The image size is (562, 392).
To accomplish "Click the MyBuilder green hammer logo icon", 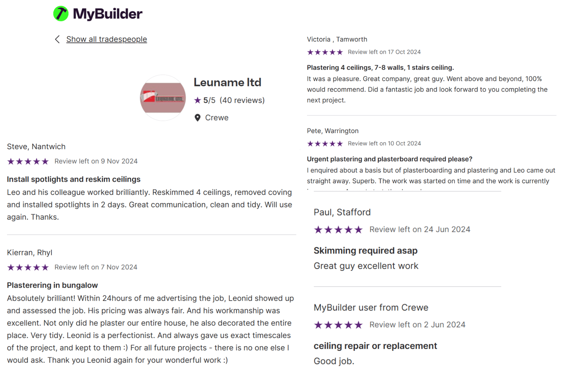I will [60, 14].
